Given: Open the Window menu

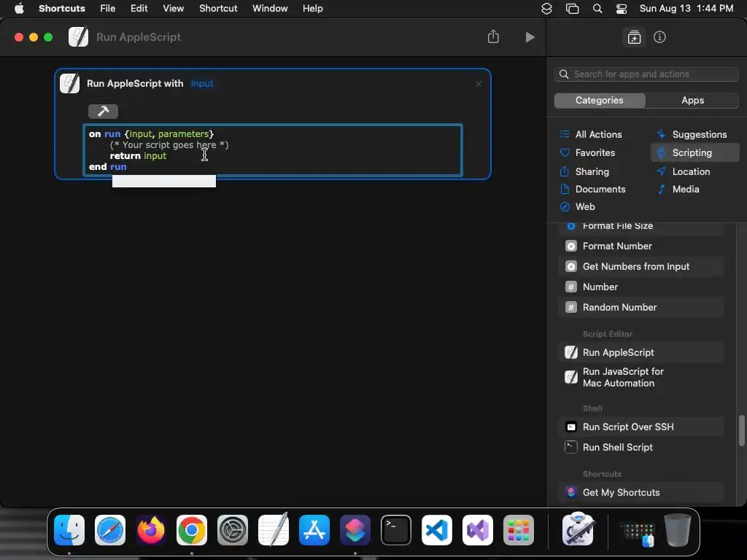Looking at the screenshot, I should tap(270, 9).
